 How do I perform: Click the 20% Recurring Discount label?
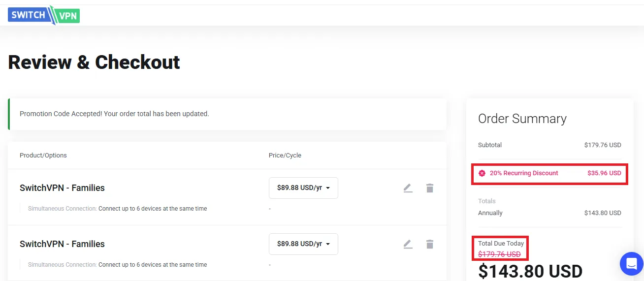pyautogui.click(x=524, y=173)
